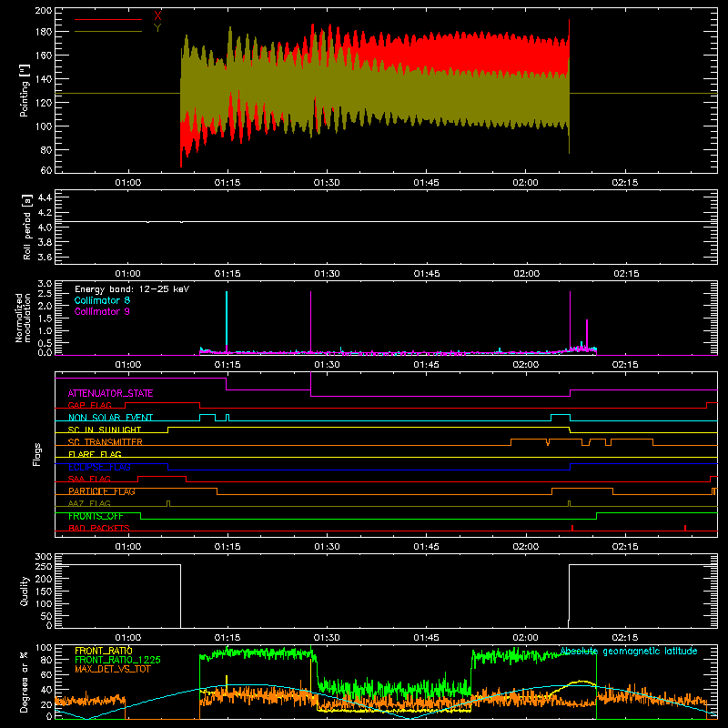
Task: Click the 01:45 tick label below Flags panel
Action: tap(426, 547)
